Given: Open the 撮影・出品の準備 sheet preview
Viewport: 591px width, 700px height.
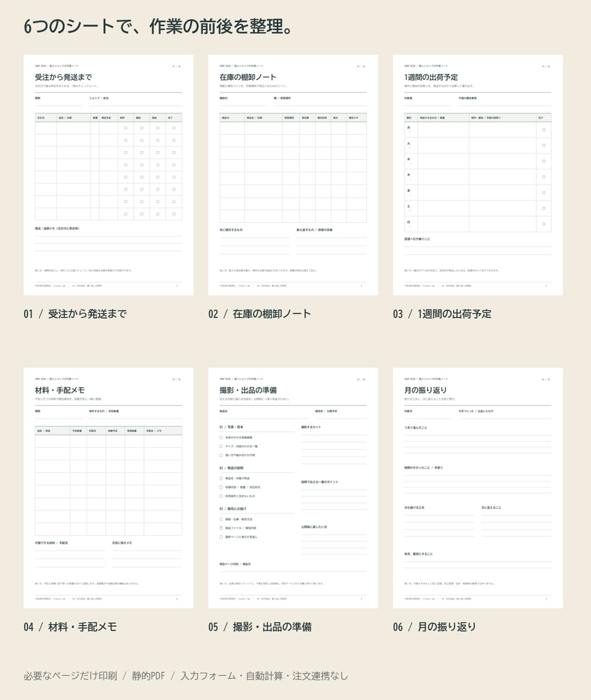Looking at the screenshot, I should coord(293,488).
